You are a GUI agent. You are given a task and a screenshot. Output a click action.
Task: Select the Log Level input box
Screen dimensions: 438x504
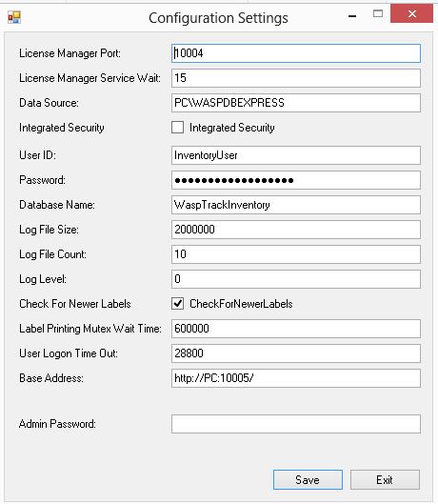point(295,279)
